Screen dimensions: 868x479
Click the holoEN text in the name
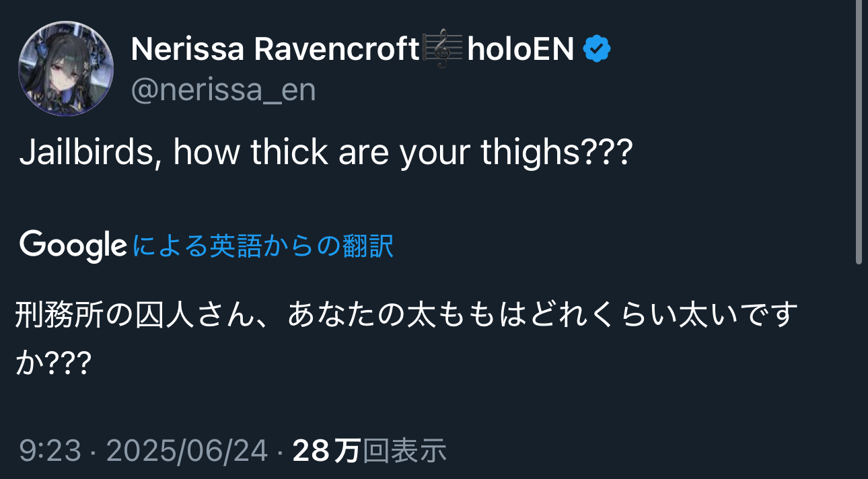520,49
